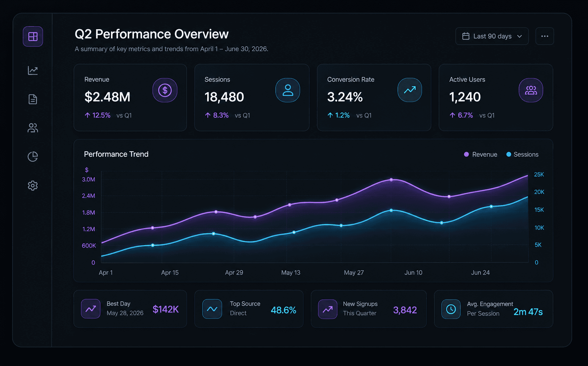Image resolution: width=588 pixels, height=366 pixels.
Task: Open the users sidebar icon
Action: point(33,128)
